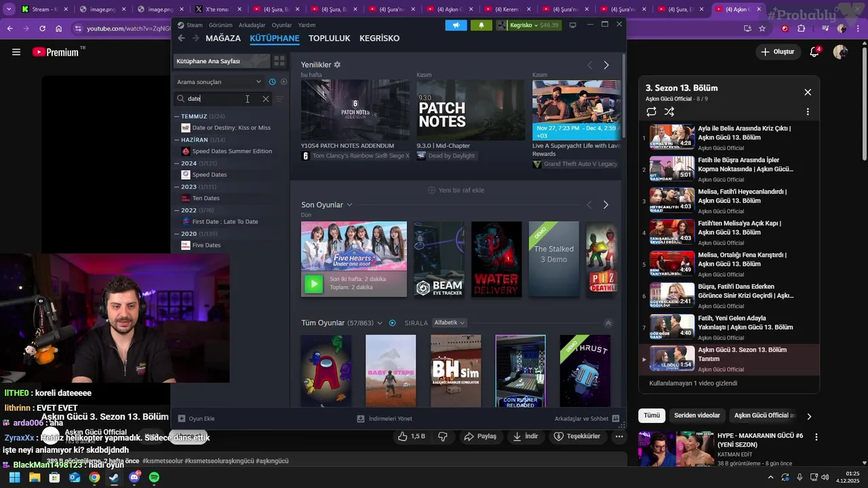This screenshot has height=488, width=868.
Task: Click Kütüphane Ana Sayfası button
Action: coord(221,61)
